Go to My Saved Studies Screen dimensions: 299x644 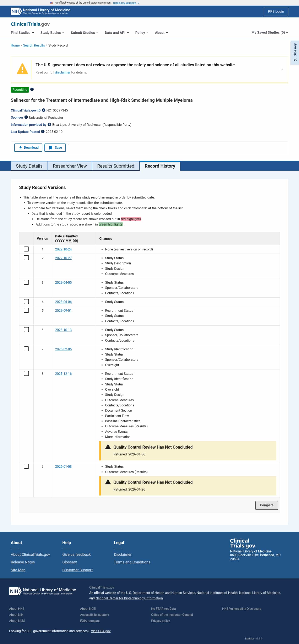(270, 32)
